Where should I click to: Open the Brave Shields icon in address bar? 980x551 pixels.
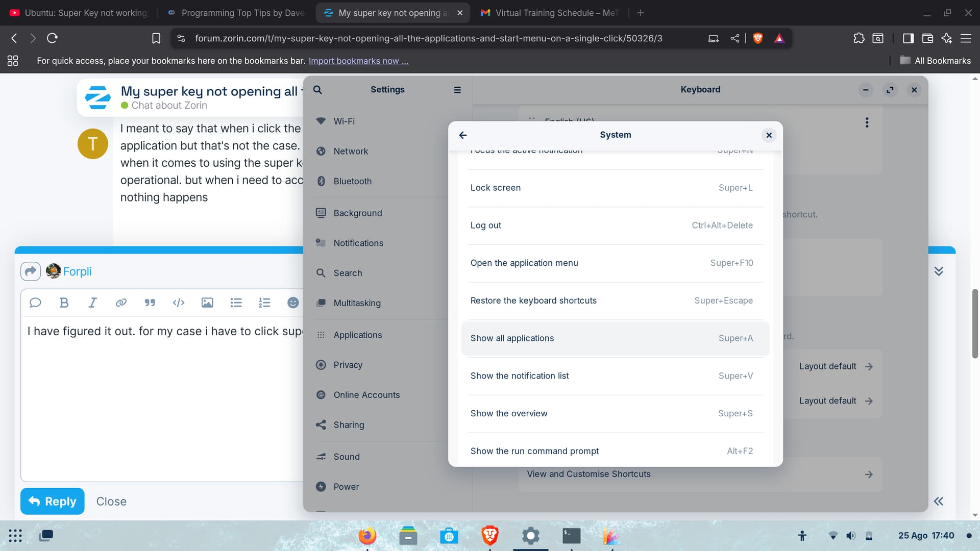[757, 38]
